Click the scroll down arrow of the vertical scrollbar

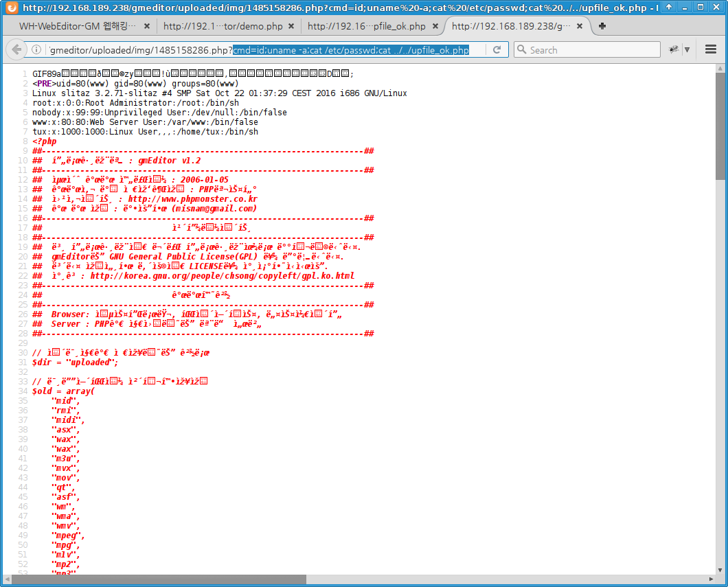[720, 571]
